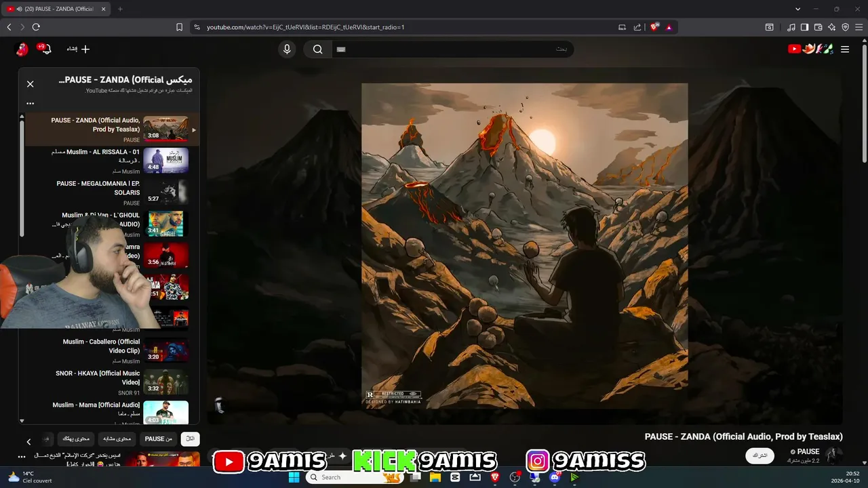Open the playlist panel three-dot options
This screenshot has height=488, width=868.
[30, 104]
